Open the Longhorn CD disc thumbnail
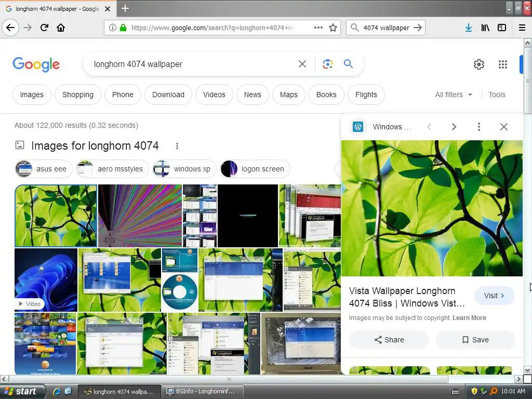The height and width of the screenshot is (399, 532). (180, 292)
